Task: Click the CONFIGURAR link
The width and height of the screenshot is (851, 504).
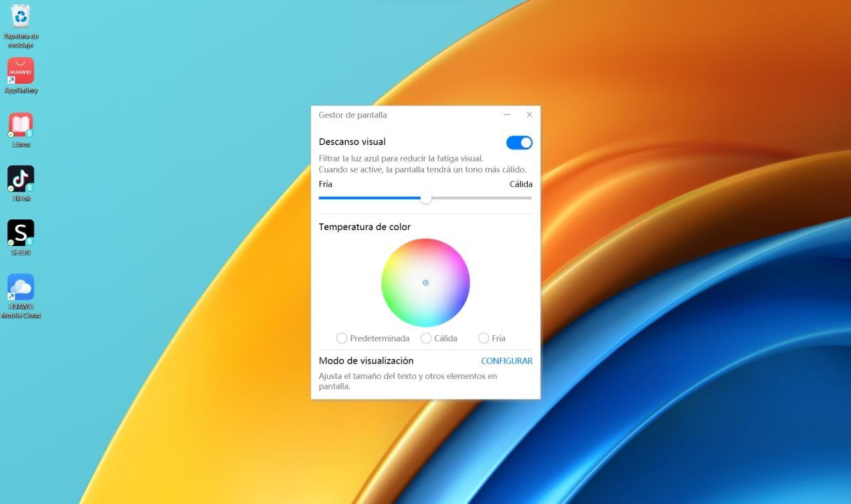Action: pos(507,361)
